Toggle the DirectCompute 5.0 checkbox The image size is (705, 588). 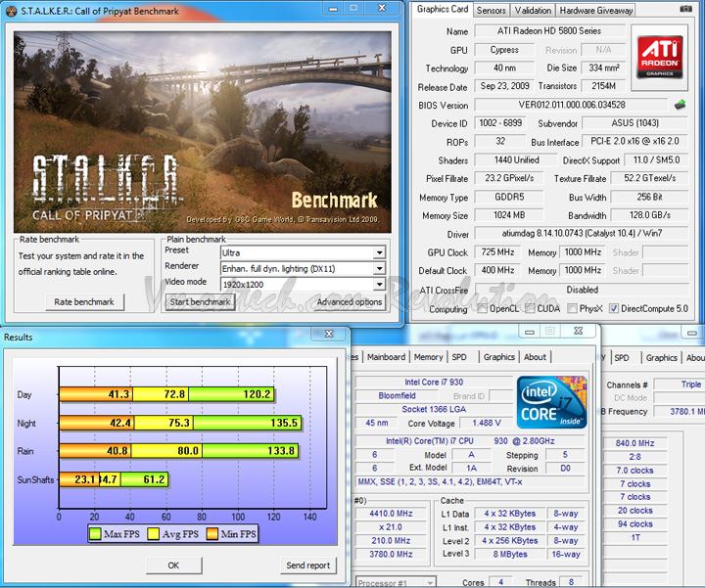click(613, 308)
